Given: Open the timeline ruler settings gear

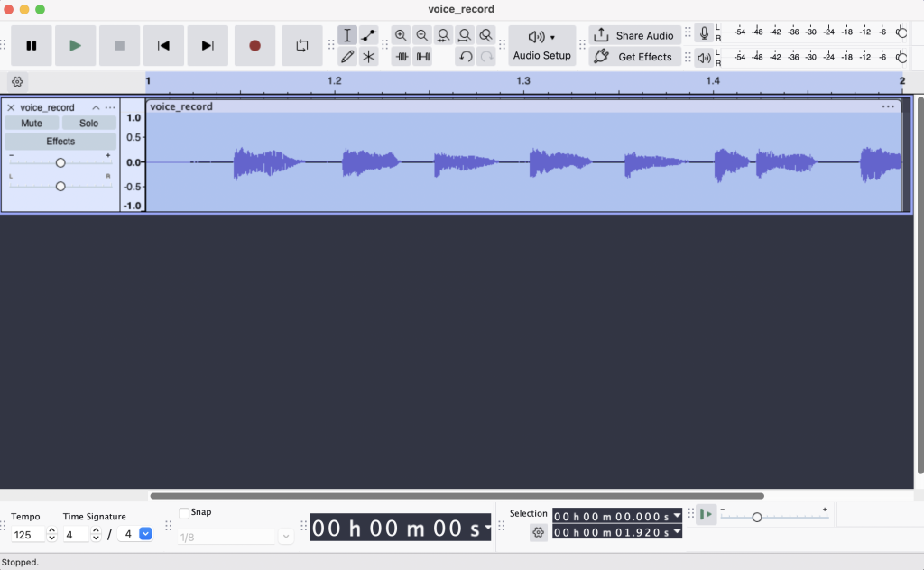Looking at the screenshot, I should pos(17,81).
